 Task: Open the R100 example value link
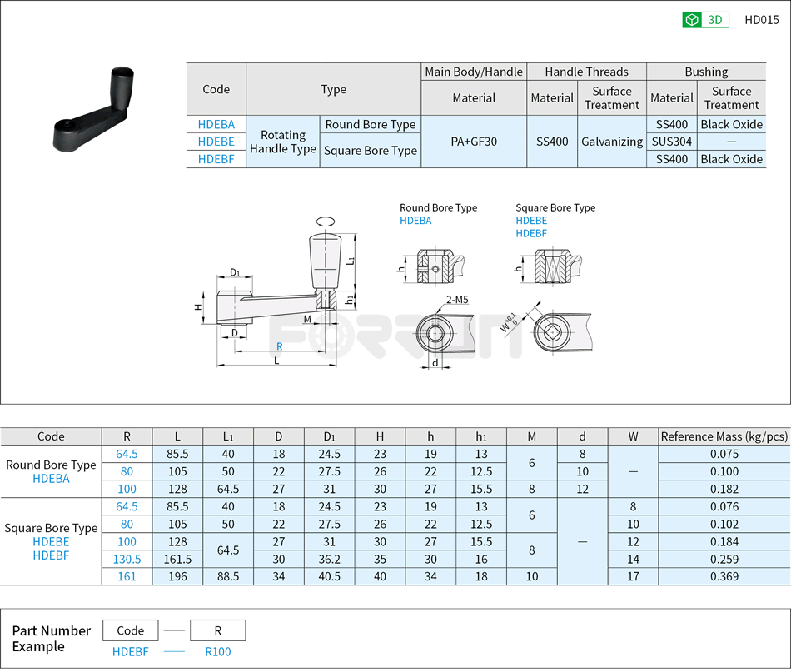tap(217, 652)
